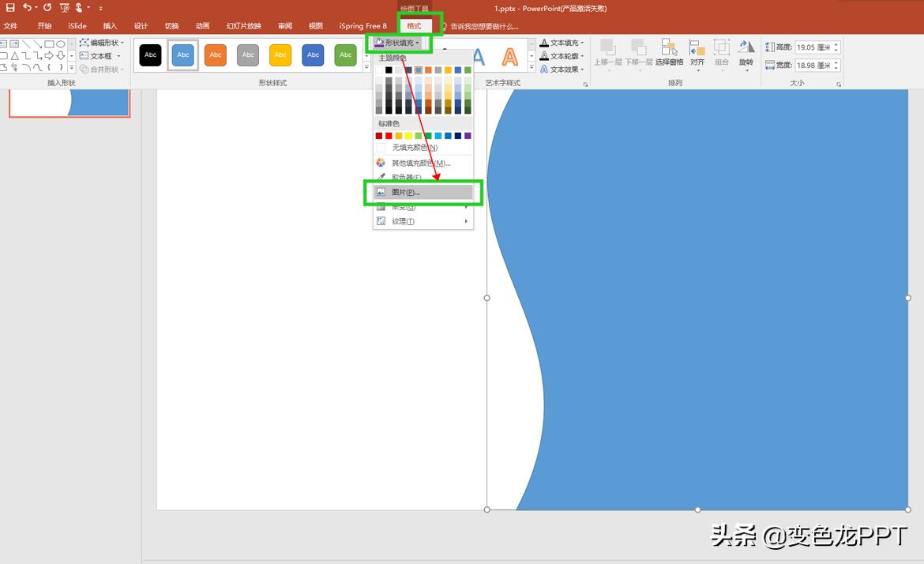Open the 对齐 align dropdown
Viewport: 924px width, 564px height.
pyautogui.click(x=697, y=55)
